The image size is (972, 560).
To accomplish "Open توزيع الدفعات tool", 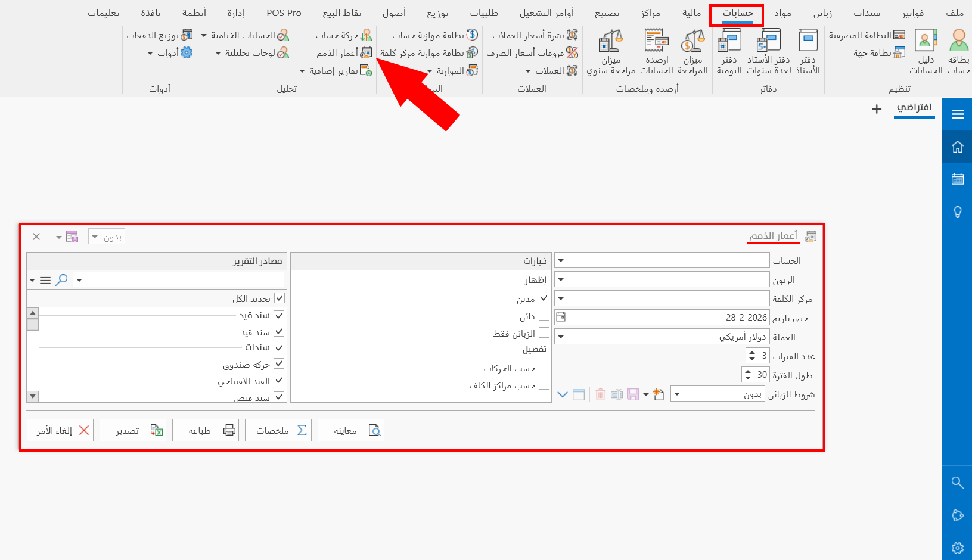I will click(x=160, y=35).
